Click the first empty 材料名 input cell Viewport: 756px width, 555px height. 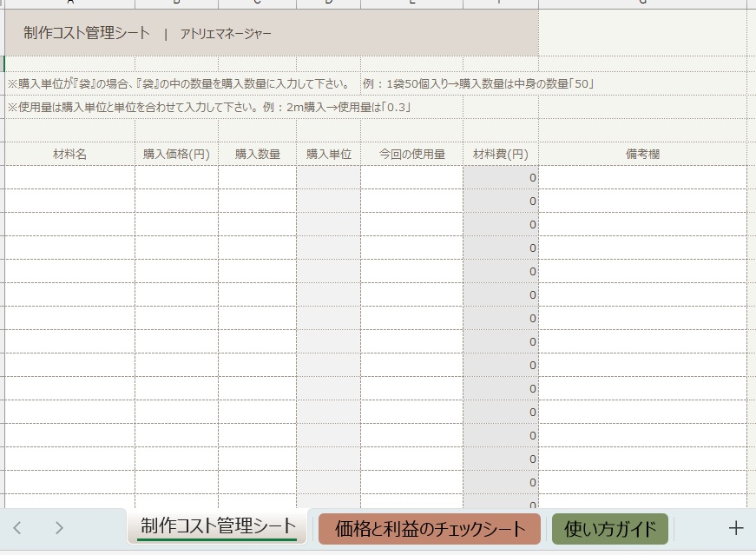point(68,177)
